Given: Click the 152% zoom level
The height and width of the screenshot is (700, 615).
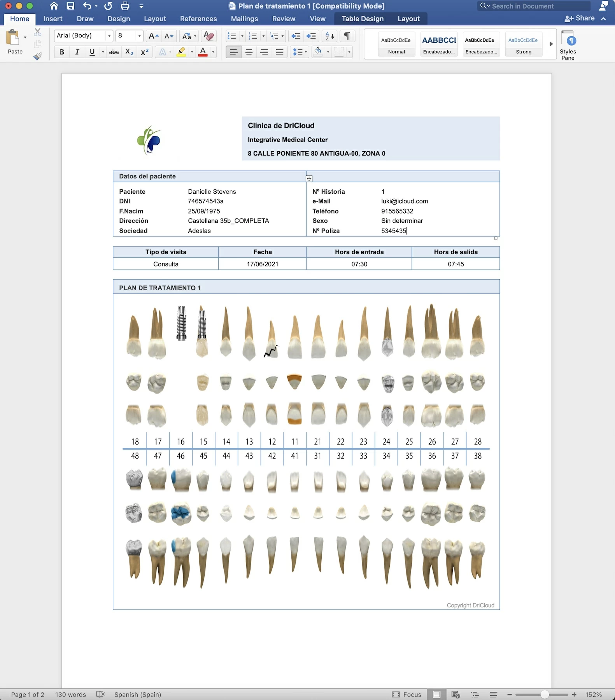Looking at the screenshot, I should pos(594,695).
